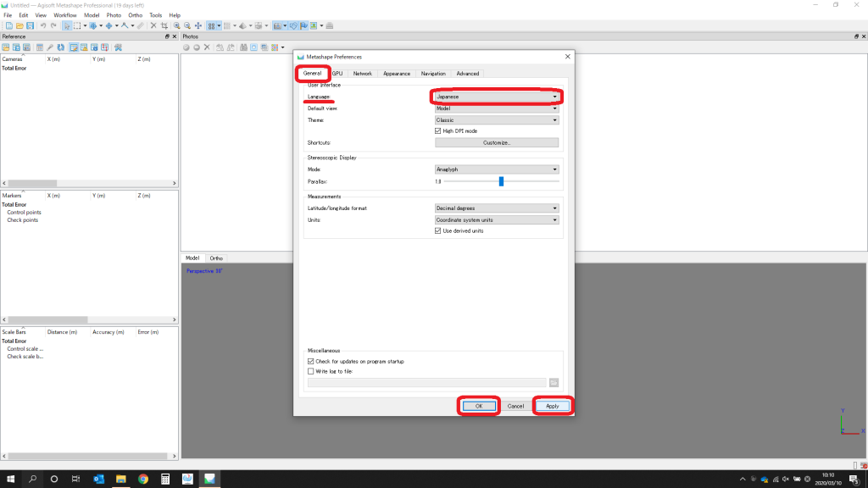This screenshot has height=488, width=868.
Task: Choose the Move Object tool
Action: click(109, 25)
